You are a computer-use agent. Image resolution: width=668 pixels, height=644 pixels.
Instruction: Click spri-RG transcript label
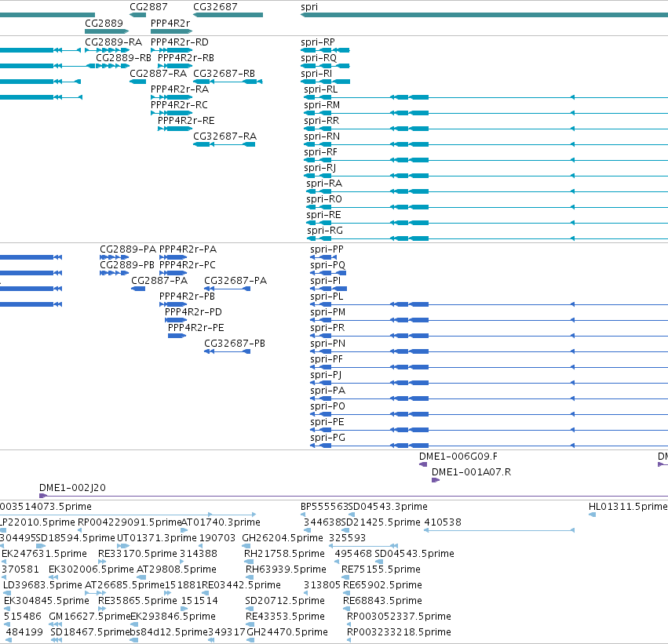click(x=325, y=231)
